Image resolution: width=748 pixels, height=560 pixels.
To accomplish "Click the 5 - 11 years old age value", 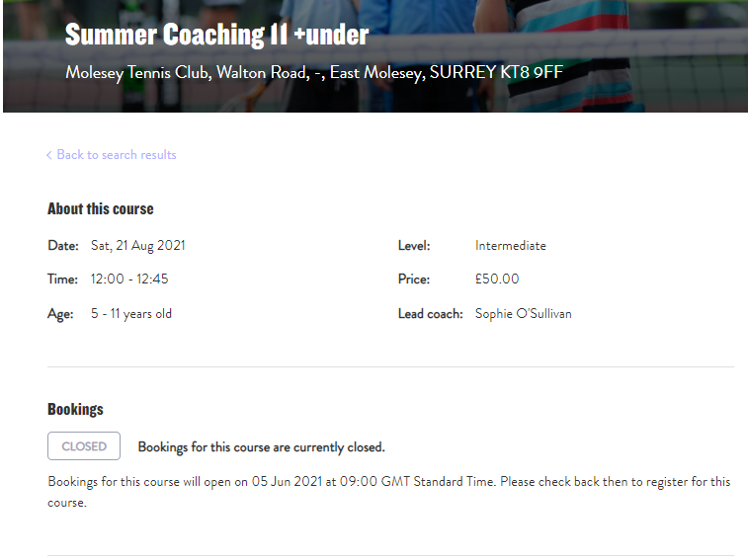I will pyautogui.click(x=130, y=314).
